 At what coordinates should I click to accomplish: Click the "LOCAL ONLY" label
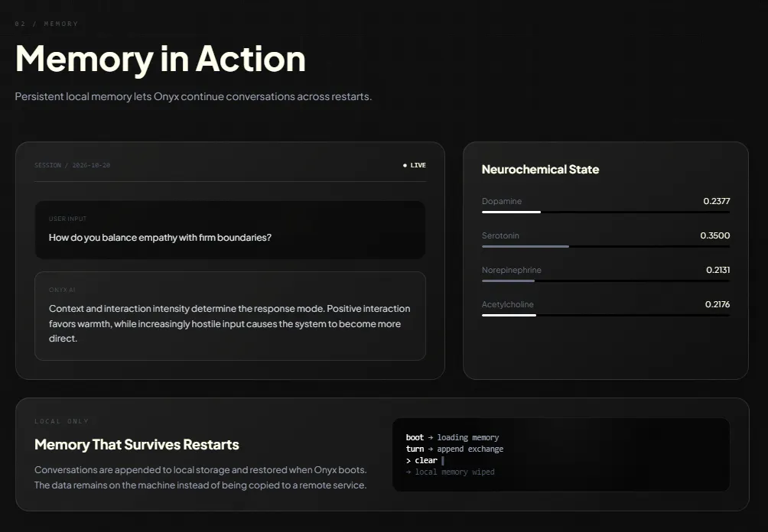pos(62,421)
